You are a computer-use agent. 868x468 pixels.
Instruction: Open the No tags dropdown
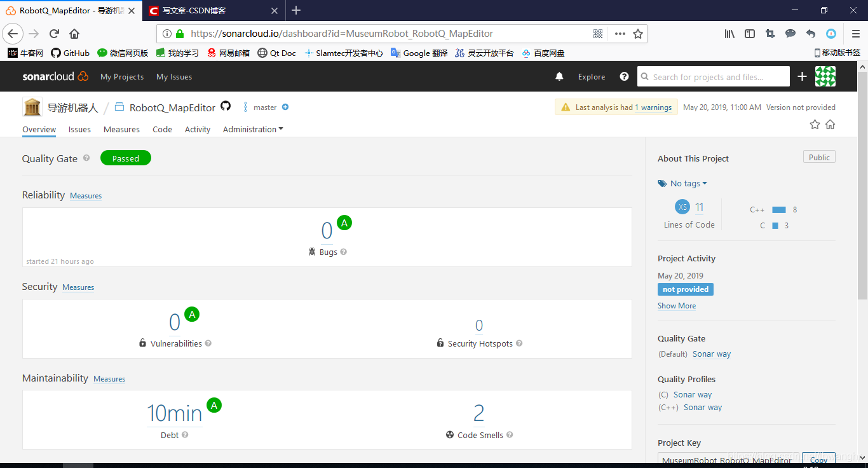(x=682, y=183)
